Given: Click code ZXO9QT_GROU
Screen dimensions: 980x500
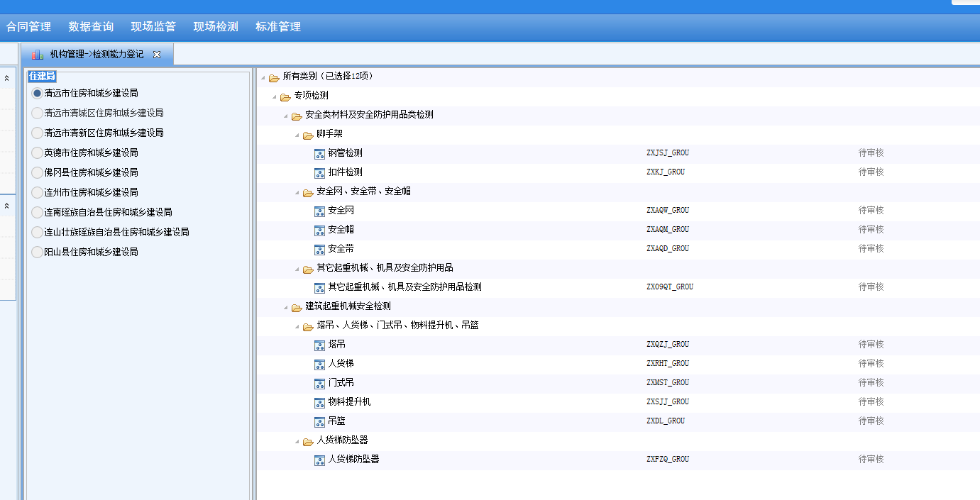Looking at the screenshot, I should [670, 287].
